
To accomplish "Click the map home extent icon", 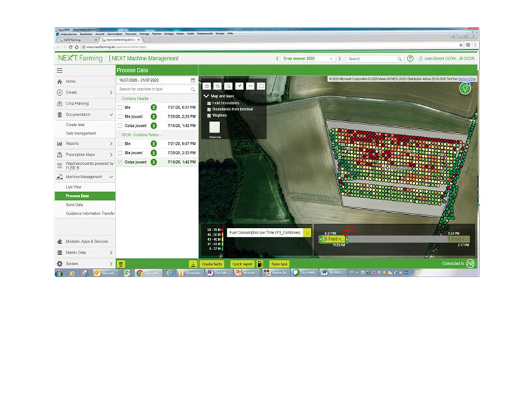I will click(207, 86).
